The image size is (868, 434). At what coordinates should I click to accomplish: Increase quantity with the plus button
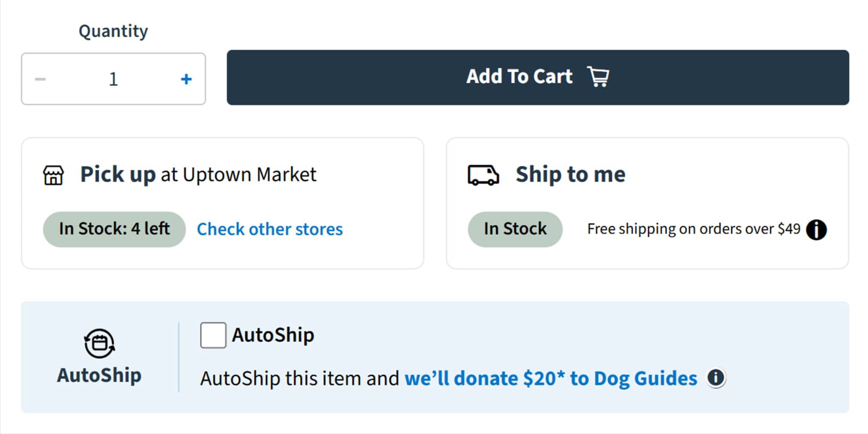click(186, 79)
